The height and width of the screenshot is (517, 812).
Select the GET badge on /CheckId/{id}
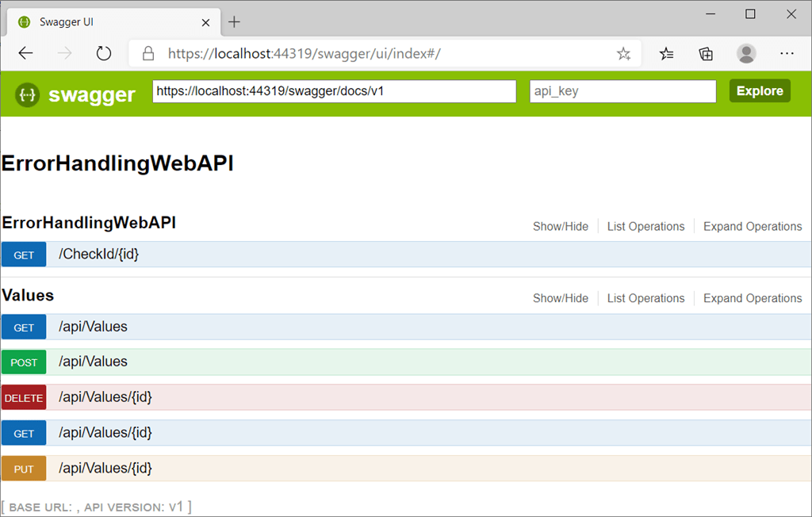pos(23,254)
